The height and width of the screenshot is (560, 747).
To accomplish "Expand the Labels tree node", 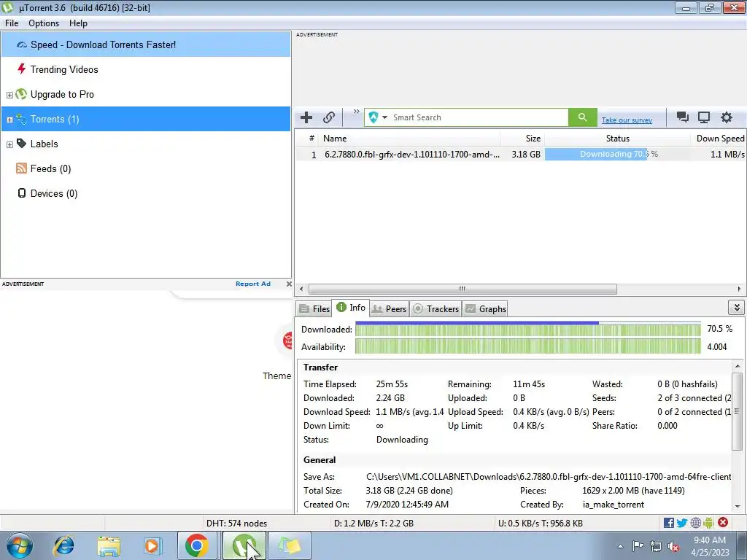I will tap(9, 144).
